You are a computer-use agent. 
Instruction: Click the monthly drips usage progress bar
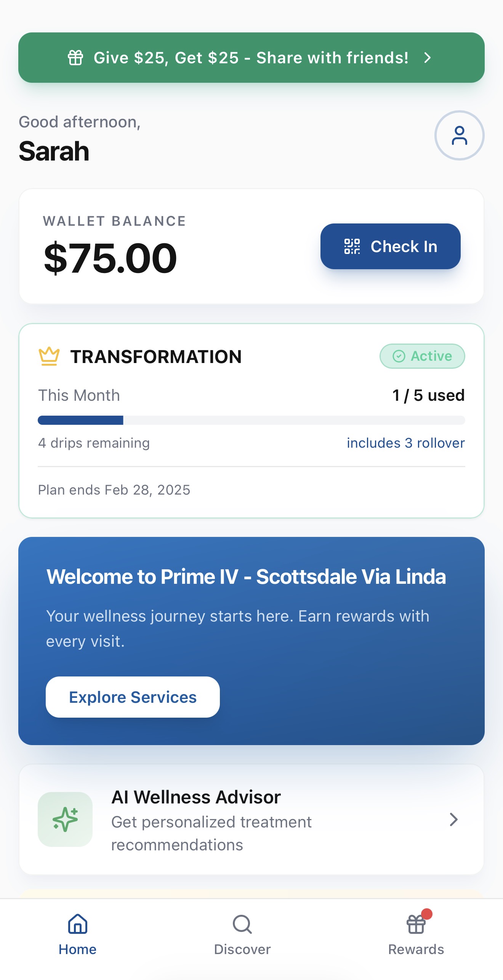coord(251,420)
